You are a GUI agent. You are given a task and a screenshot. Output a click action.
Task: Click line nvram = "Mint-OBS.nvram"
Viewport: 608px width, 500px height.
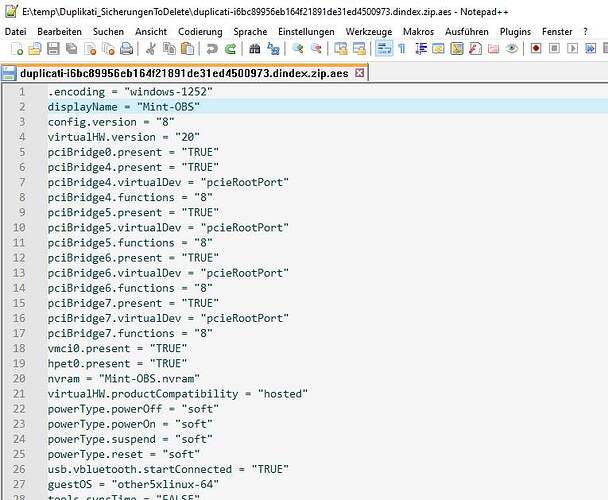coord(123,379)
